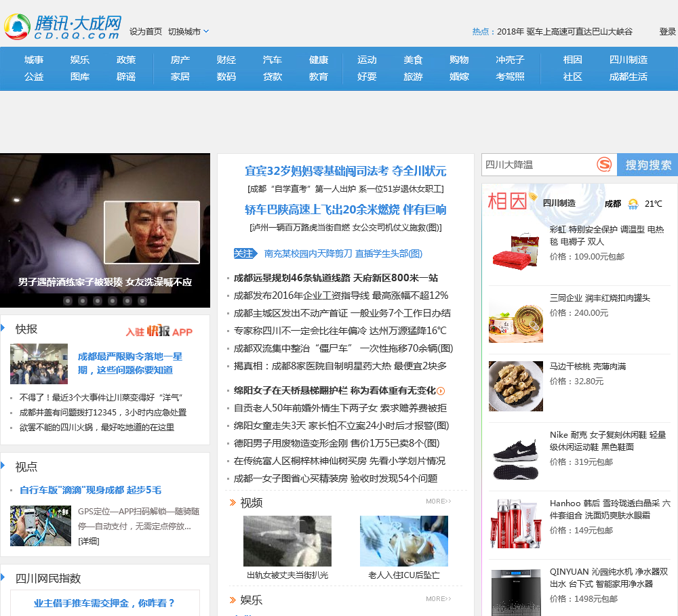Select the second carousel dot
Image resolution: width=678 pixels, height=616 pixels.
[x=83, y=301]
